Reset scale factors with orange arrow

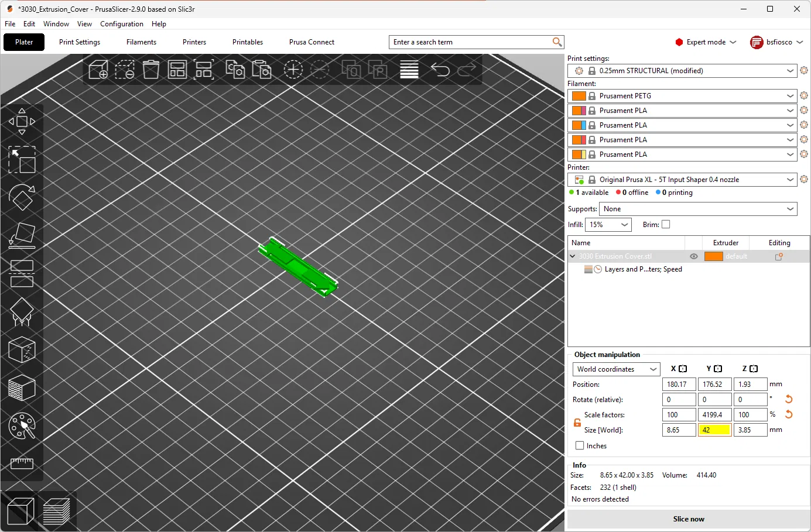pyautogui.click(x=789, y=414)
